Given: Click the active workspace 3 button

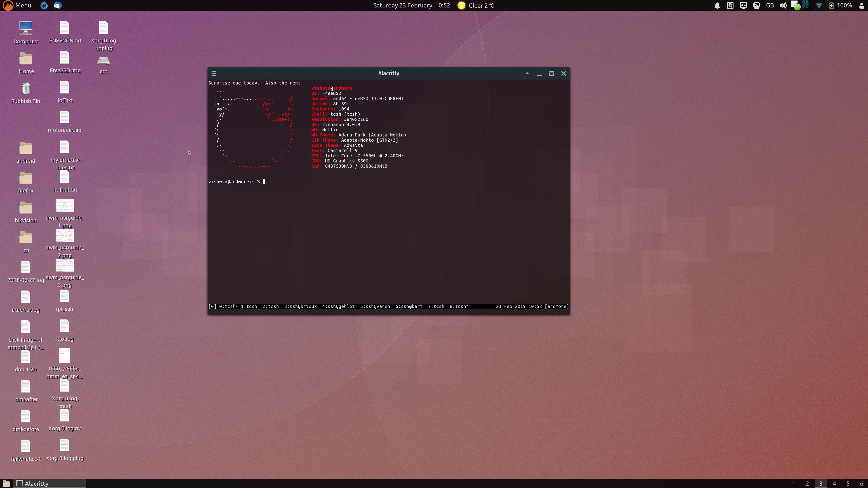Looking at the screenshot, I should tap(821, 484).
